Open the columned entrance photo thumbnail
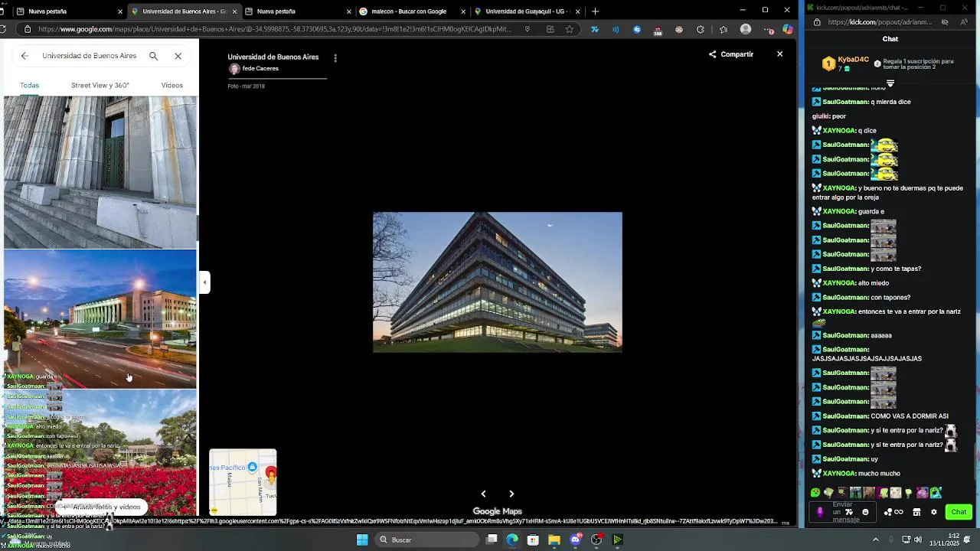The width and height of the screenshot is (980, 551). [x=100, y=172]
